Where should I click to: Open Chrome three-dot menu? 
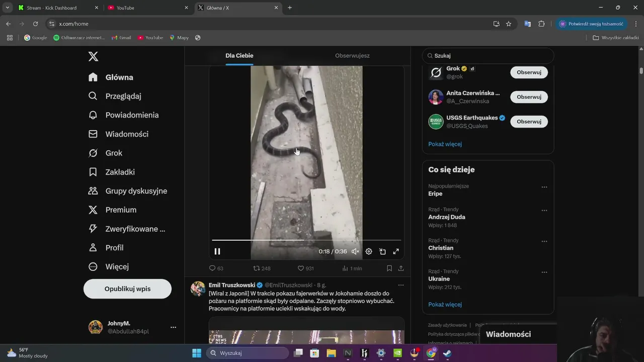click(636, 24)
